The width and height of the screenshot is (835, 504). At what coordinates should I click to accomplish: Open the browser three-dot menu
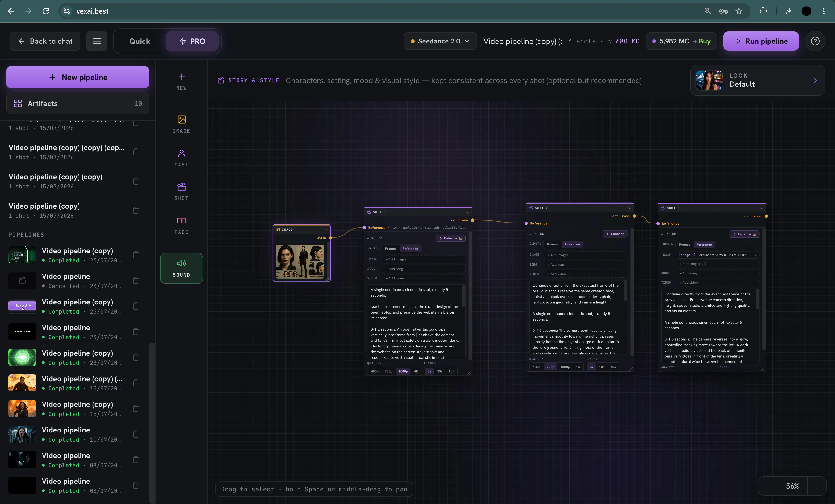coord(824,11)
